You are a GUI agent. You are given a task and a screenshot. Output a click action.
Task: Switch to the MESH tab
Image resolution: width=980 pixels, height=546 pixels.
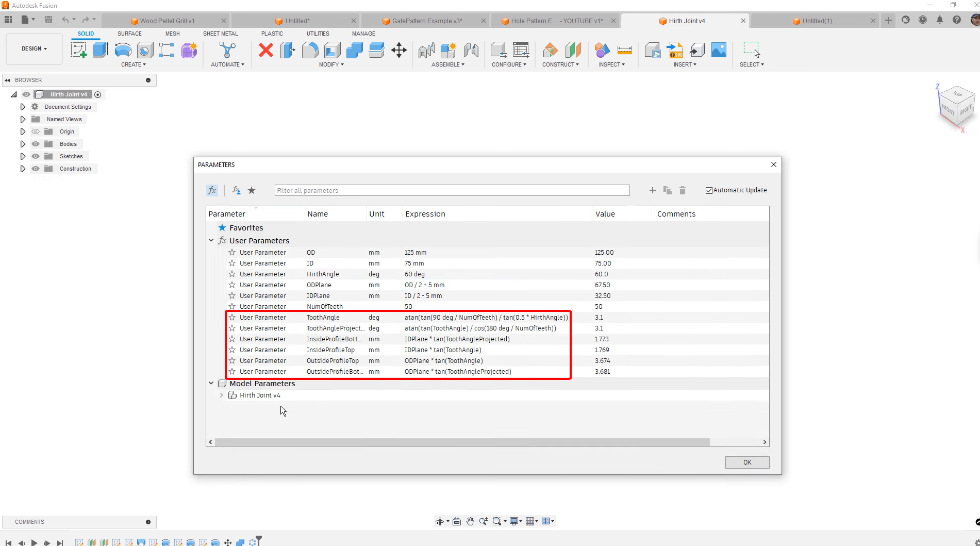[x=172, y=34]
